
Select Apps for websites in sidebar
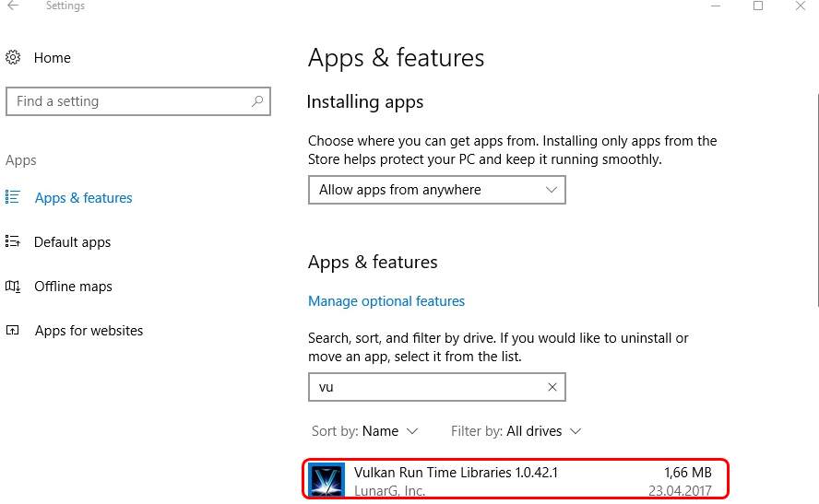pyautogui.click(x=89, y=331)
